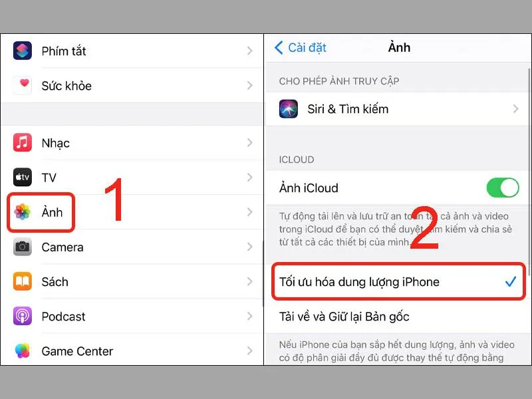Open the TV settings label
The image size is (532, 399).
pyautogui.click(x=49, y=178)
